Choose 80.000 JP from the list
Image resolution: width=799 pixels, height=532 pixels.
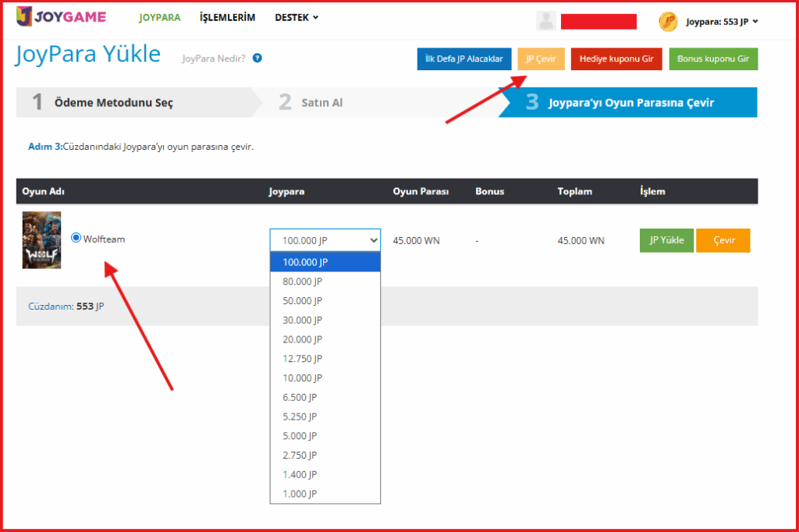325,282
